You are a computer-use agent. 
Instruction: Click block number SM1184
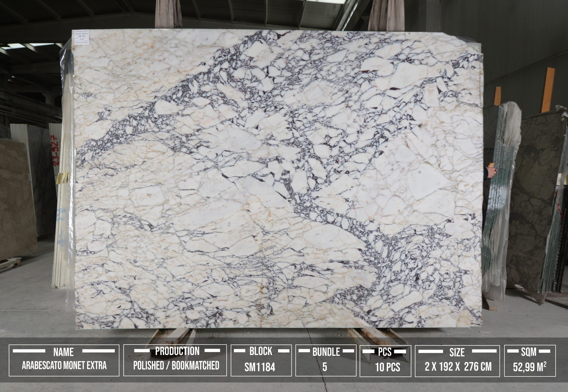point(260,367)
